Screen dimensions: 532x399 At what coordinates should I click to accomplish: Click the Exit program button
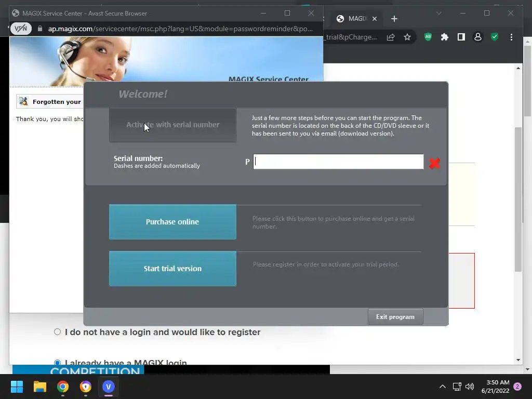pos(395,316)
